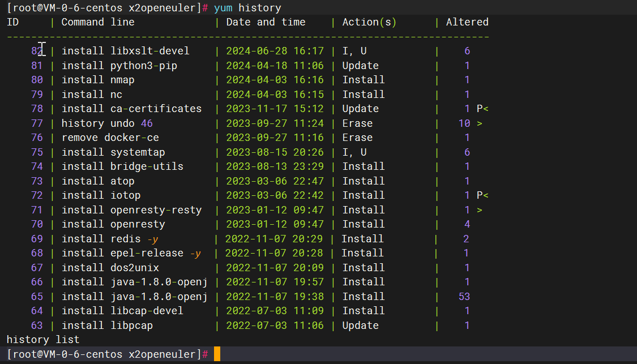
Task: Click the Action(s) column header
Action: (x=369, y=22)
